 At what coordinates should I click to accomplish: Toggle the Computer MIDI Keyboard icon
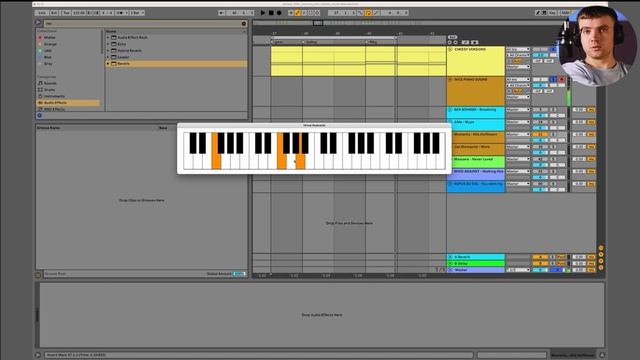(544, 13)
